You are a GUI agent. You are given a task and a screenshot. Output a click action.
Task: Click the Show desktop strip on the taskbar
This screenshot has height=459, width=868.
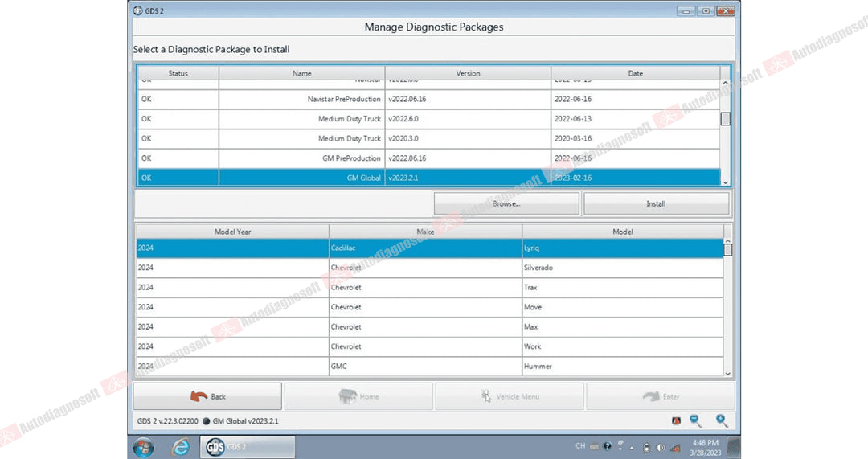click(734, 448)
